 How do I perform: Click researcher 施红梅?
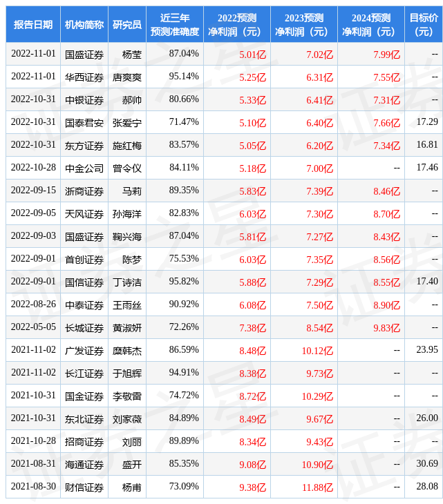pos(127,146)
